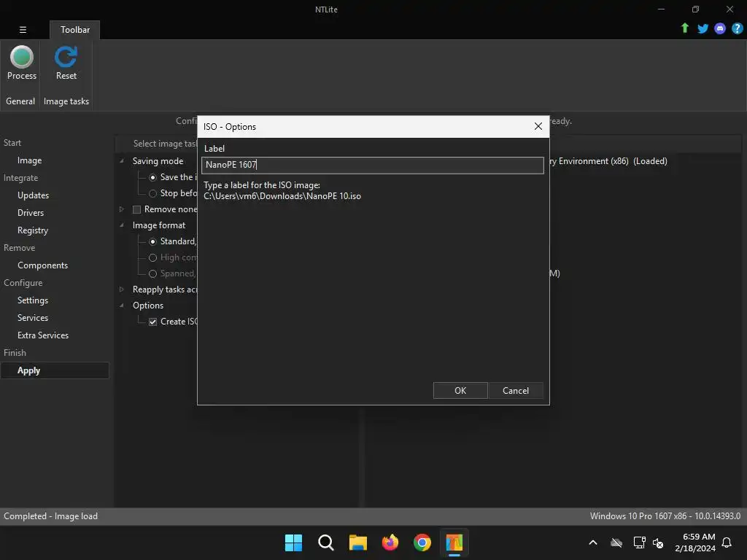Screen dimensions: 747x560
Task: Collapse the Options section arrow
Action: pos(122,306)
